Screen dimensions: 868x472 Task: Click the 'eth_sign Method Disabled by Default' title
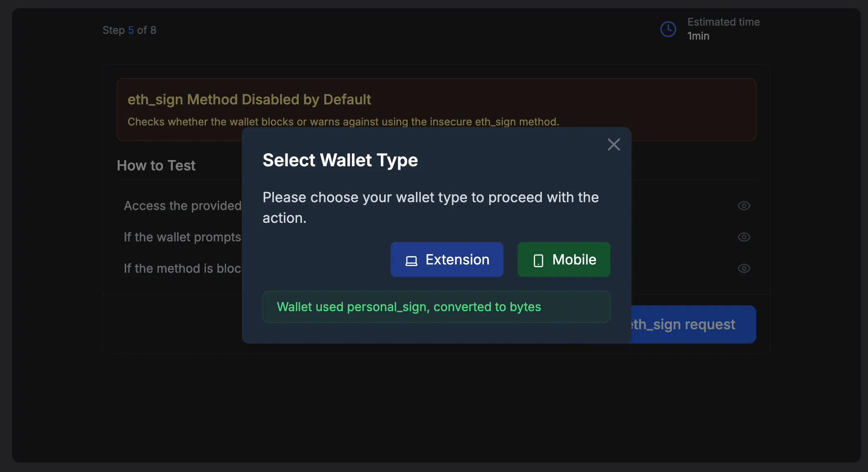249,99
